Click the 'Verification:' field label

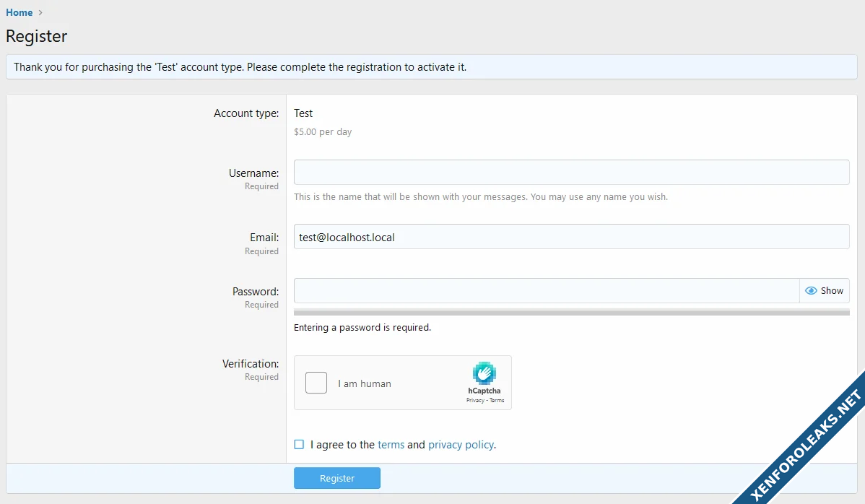click(x=250, y=364)
